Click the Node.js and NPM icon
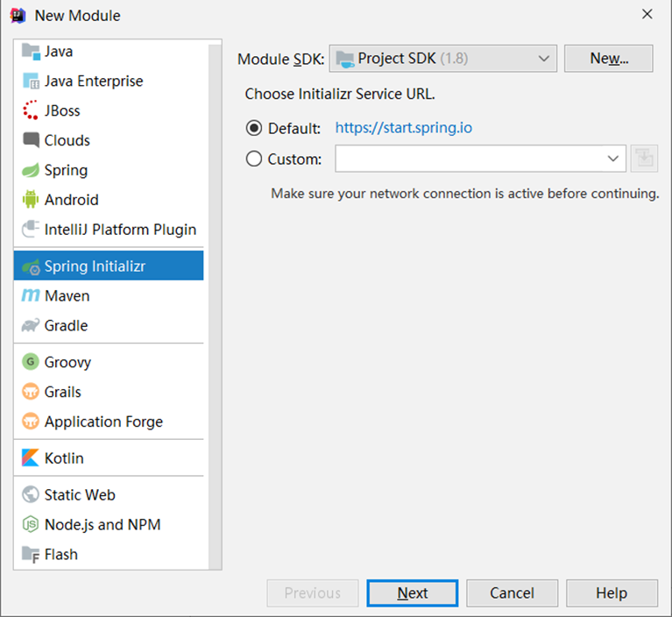The image size is (672, 617). tap(31, 525)
